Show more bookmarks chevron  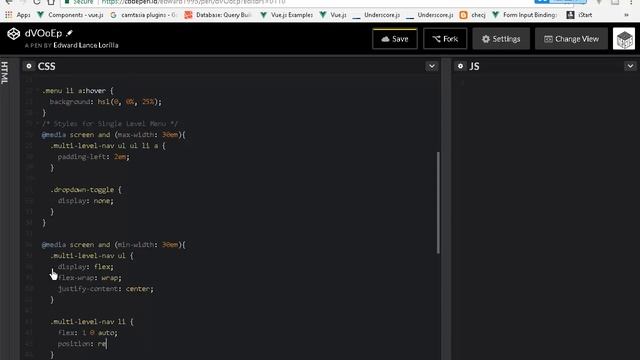point(626,15)
